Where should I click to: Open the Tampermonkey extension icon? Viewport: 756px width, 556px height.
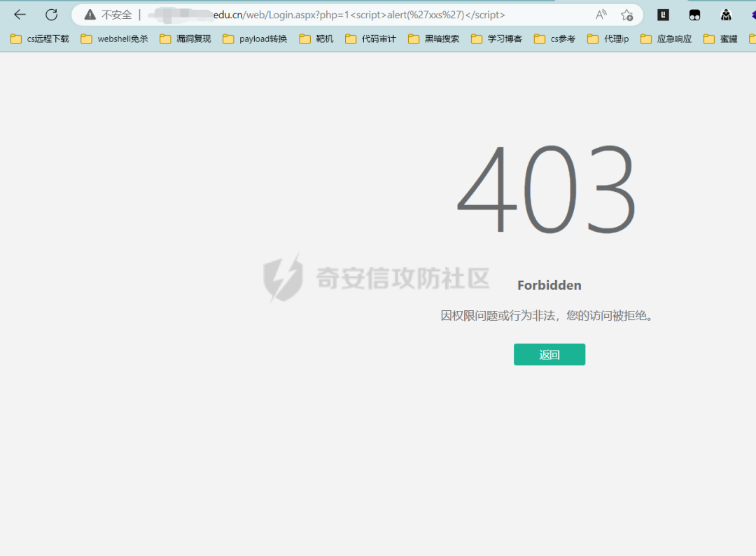[x=695, y=15]
